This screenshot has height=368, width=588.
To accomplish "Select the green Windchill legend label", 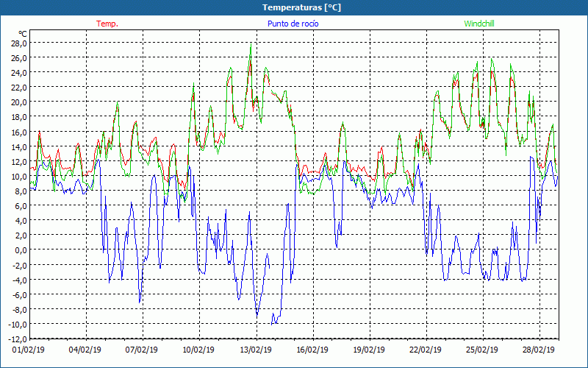I will tap(479, 24).
